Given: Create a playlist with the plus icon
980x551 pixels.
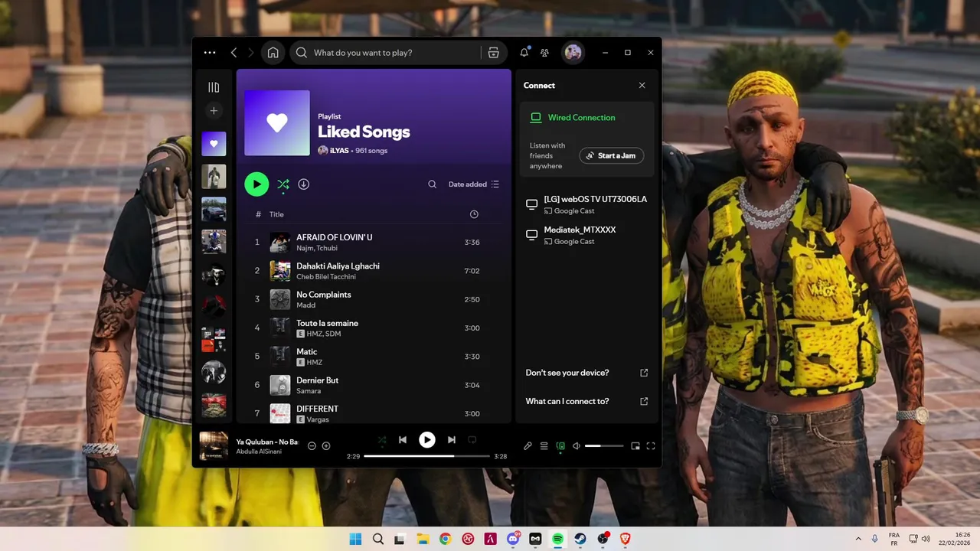Looking at the screenshot, I should 214,111.
